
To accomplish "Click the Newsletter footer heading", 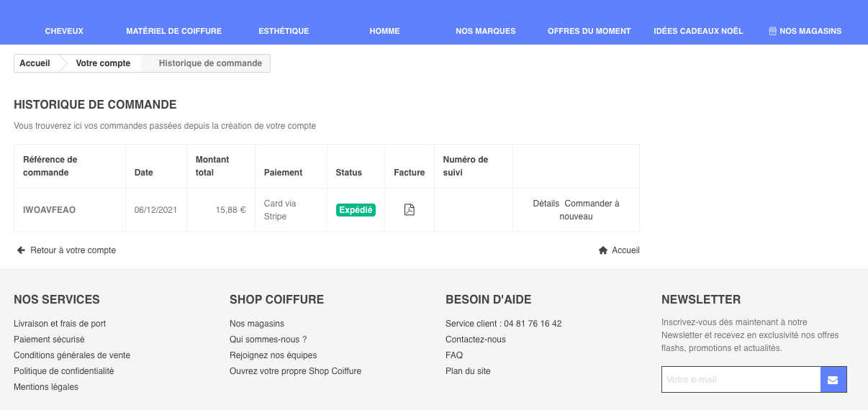I will pyautogui.click(x=701, y=299).
